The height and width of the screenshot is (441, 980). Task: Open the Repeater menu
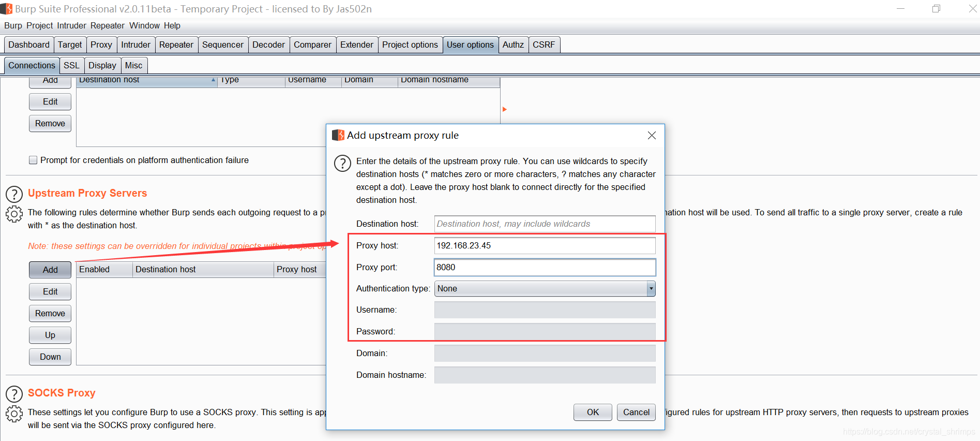coord(108,25)
